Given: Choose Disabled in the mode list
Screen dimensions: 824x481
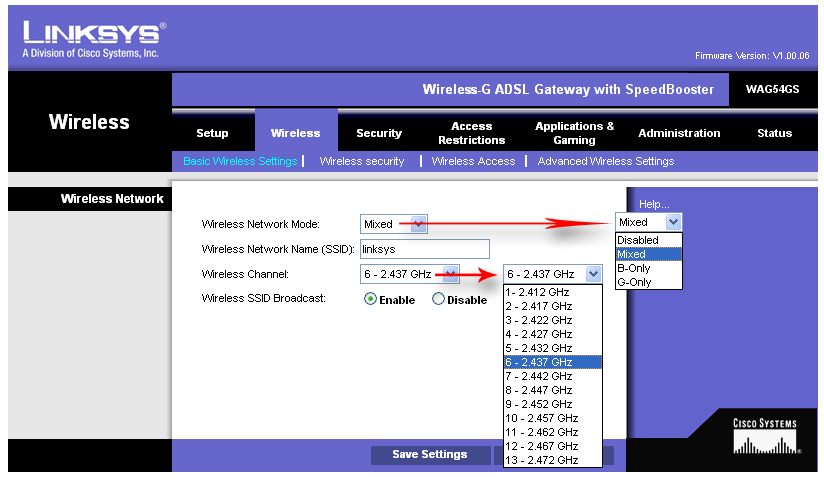Looking at the screenshot, I should pos(648,240).
